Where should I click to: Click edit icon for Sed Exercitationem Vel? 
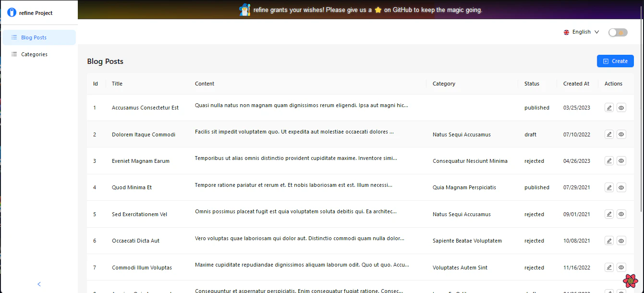pyautogui.click(x=609, y=214)
